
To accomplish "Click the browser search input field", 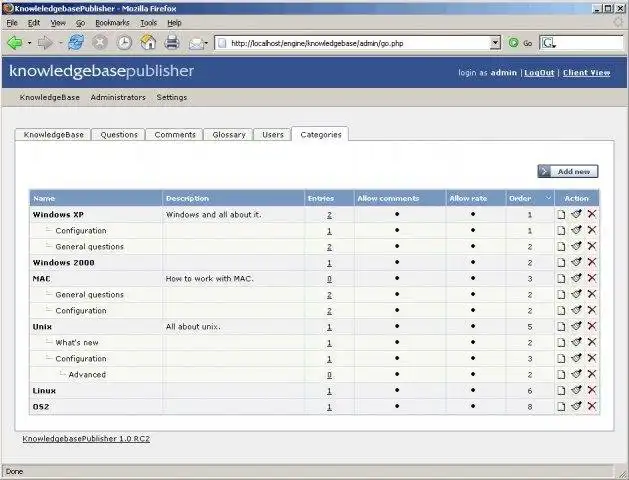I will tap(590, 43).
